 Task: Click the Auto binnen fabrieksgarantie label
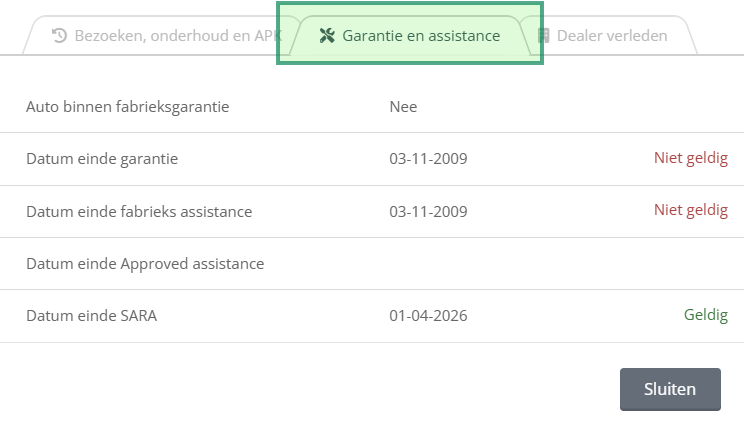pyautogui.click(x=128, y=107)
